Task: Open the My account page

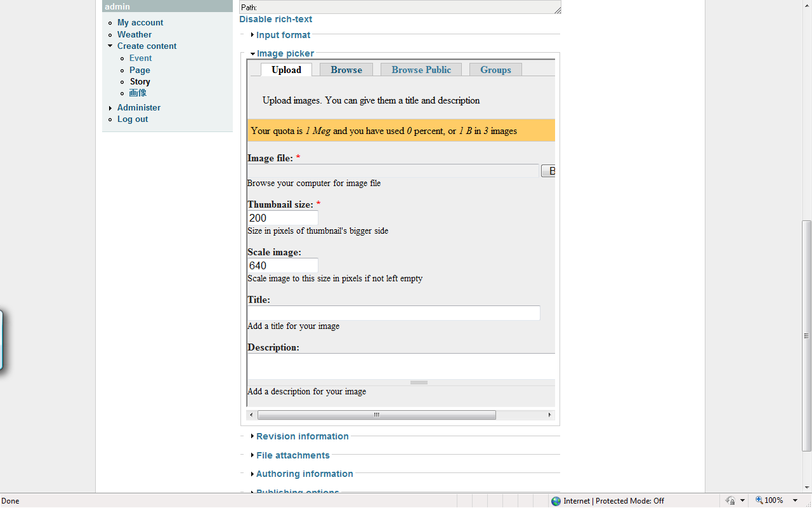Action: click(x=140, y=22)
